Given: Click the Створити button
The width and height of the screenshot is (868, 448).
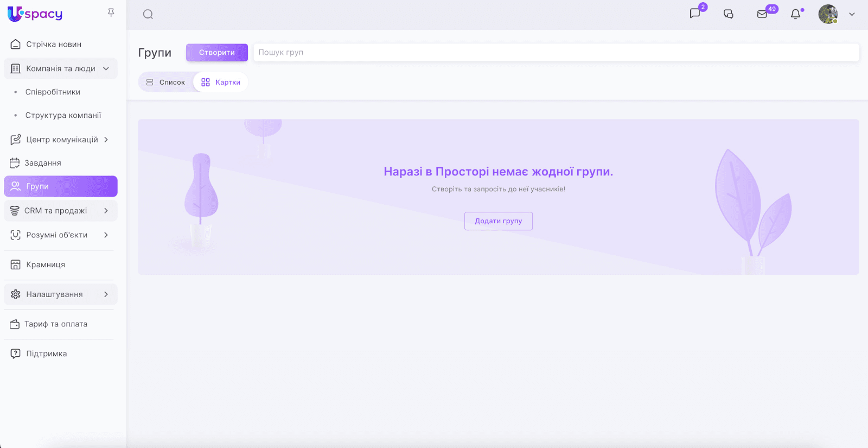Looking at the screenshot, I should point(217,53).
